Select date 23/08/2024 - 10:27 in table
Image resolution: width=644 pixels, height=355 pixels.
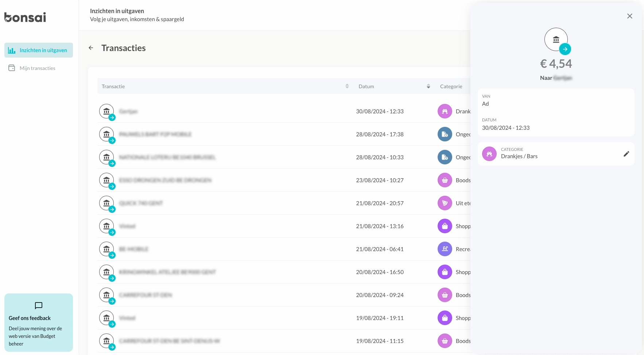tap(380, 180)
